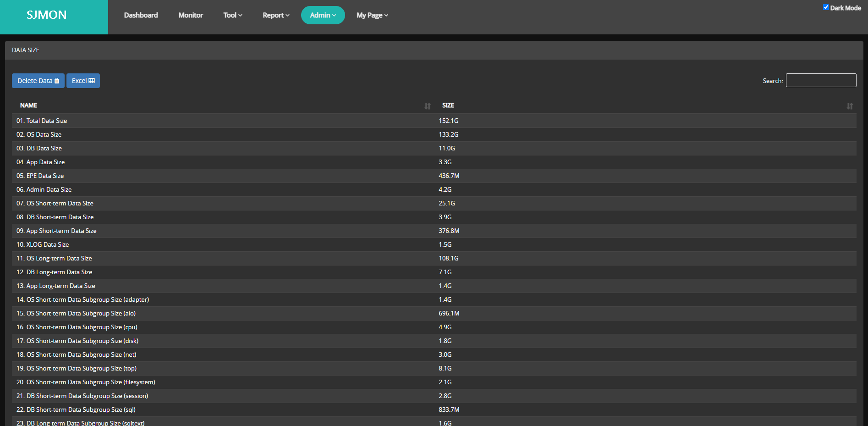The width and height of the screenshot is (868, 426).
Task: Expand the Admin dropdown menu
Action: (323, 15)
